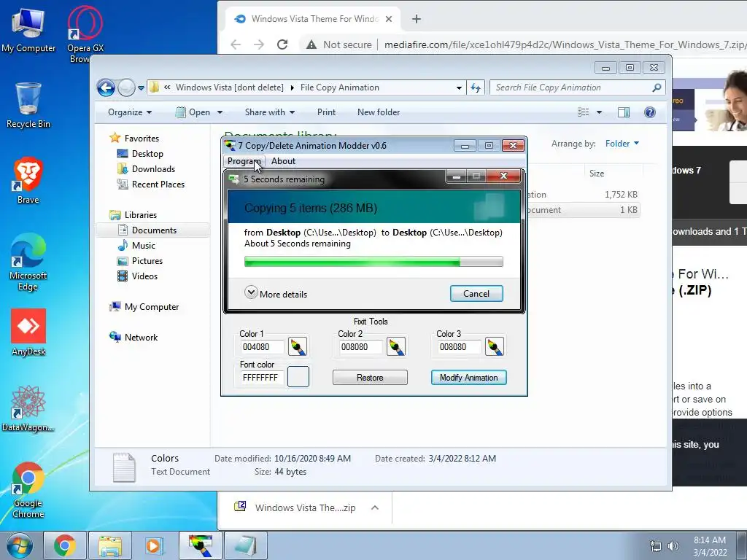Image resolution: width=747 pixels, height=560 pixels.
Task: Click the Size column header
Action: click(597, 174)
